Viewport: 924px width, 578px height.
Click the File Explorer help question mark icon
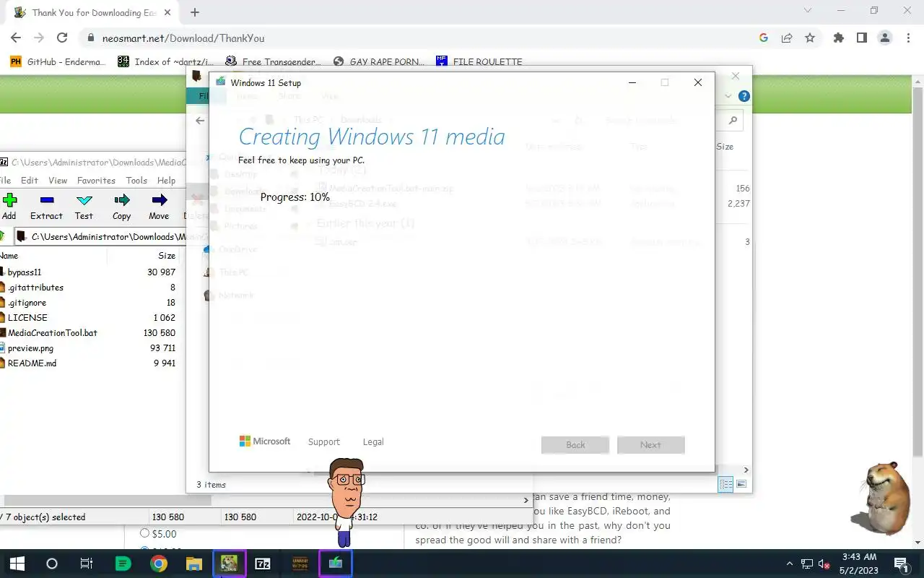click(x=744, y=96)
